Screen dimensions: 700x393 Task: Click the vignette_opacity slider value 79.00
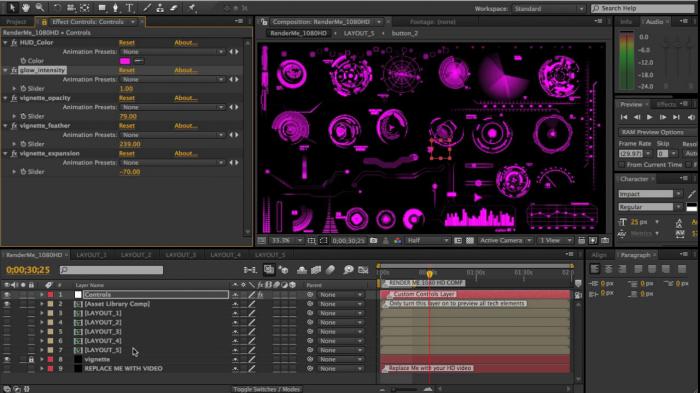tap(128, 116)
